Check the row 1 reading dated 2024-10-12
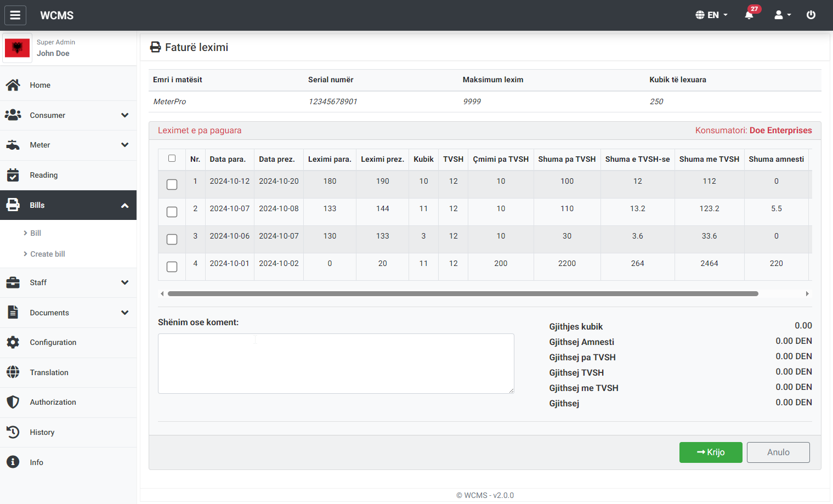833x504 pixels. click(x=172, y=184)
